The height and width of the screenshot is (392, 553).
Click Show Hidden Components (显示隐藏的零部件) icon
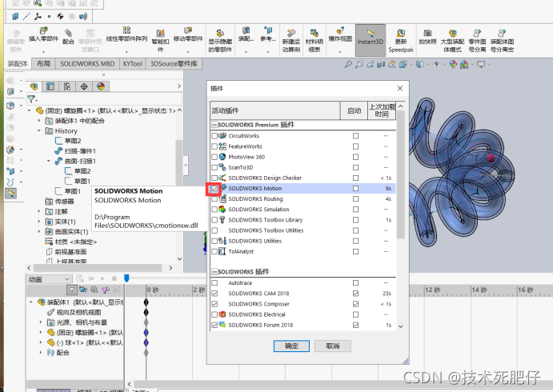tap(220, 34)
